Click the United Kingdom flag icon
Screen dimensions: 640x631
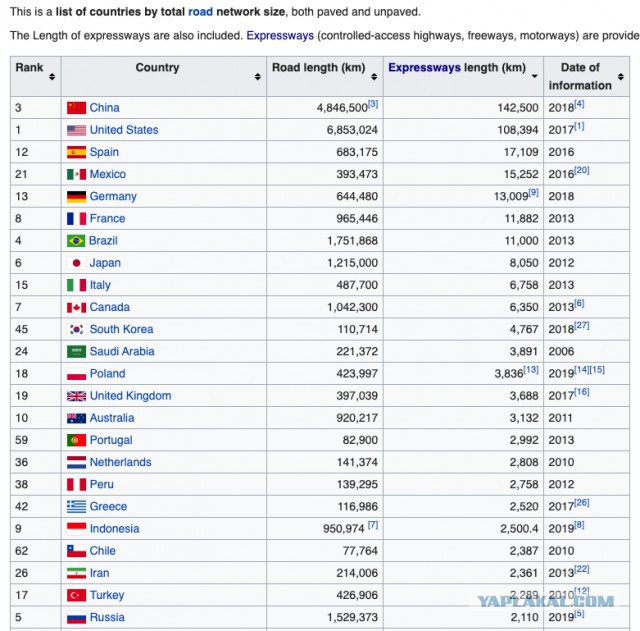(76, 396)
